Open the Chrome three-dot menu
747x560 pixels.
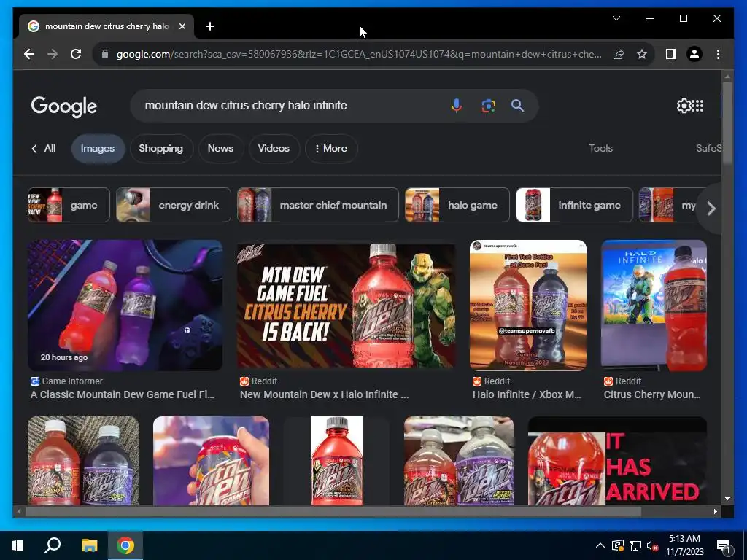[x=718, y=54]
